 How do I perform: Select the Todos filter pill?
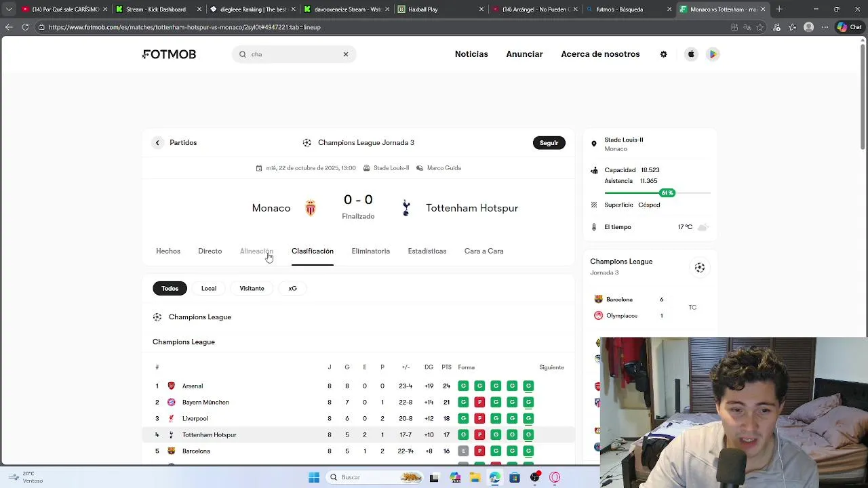[x=170, y=288]
